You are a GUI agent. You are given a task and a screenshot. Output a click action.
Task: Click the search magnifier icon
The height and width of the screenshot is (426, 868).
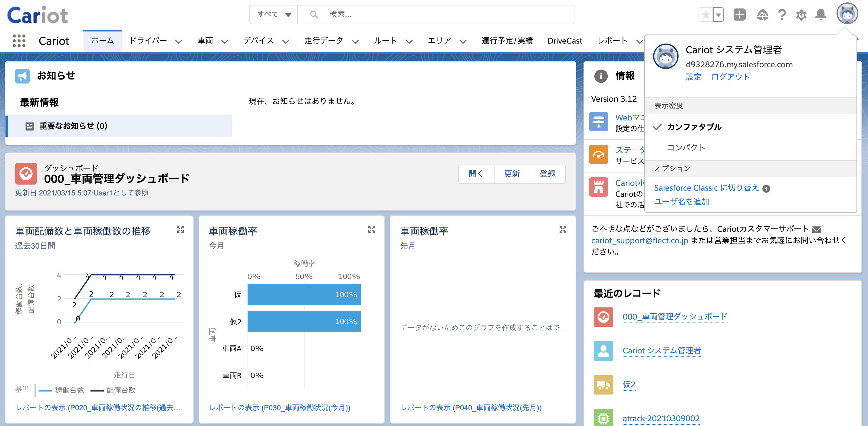[314, 15]
